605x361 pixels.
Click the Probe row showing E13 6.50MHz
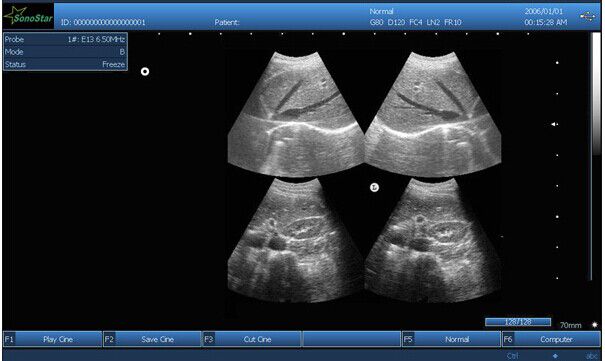coord(65,39)
